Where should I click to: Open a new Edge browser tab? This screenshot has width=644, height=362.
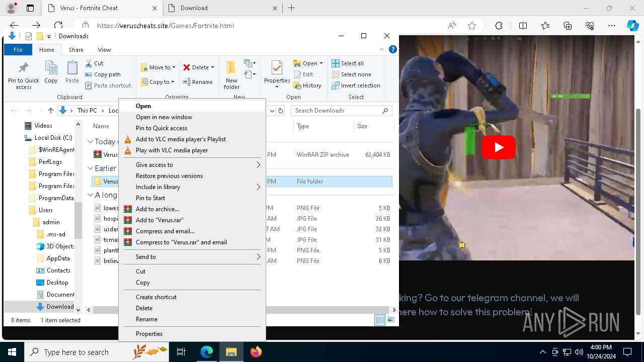[x=291, y=8]
